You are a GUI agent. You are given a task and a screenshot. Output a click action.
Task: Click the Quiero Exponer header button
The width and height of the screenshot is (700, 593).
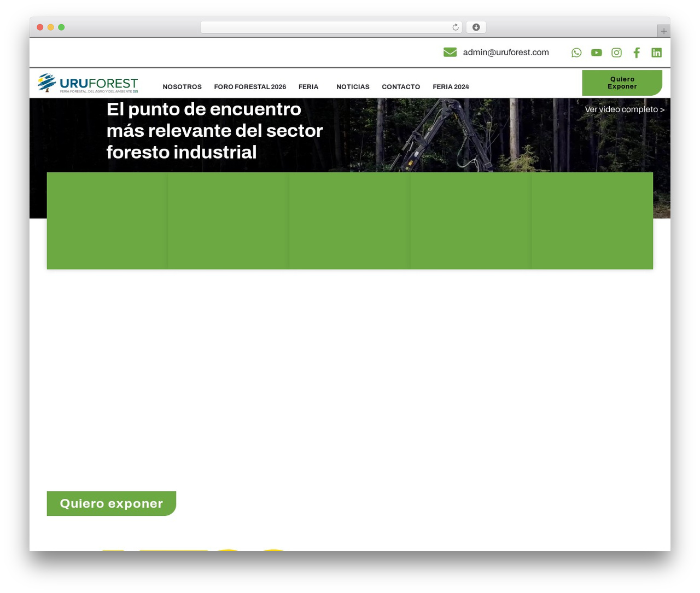tap(622, 83)
